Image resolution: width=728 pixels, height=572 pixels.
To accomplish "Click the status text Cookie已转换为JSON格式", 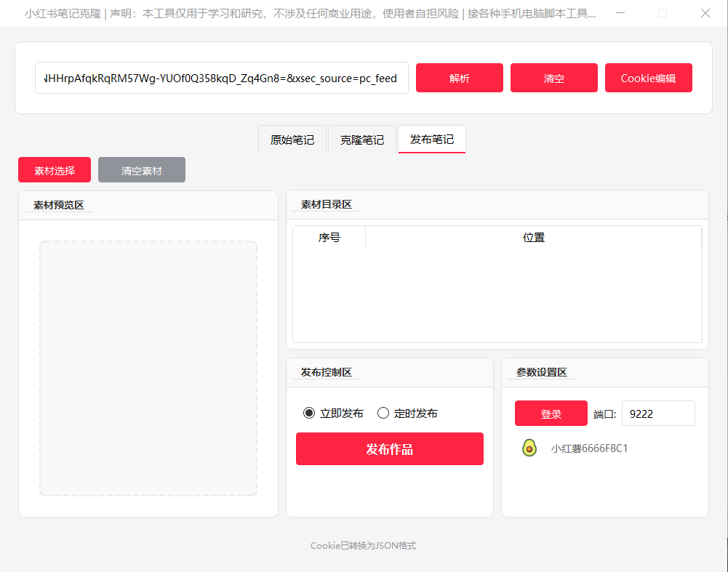I will pyautogui.click(x=363, y=545).
